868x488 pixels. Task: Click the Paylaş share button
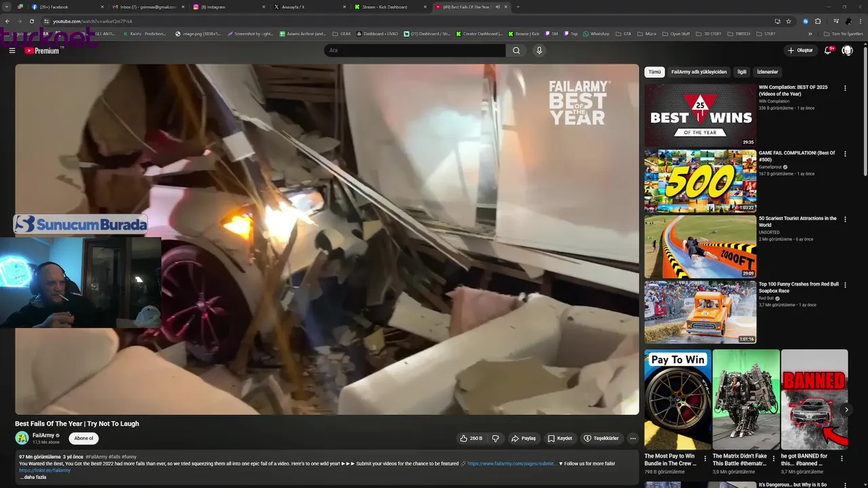[524, 439]
